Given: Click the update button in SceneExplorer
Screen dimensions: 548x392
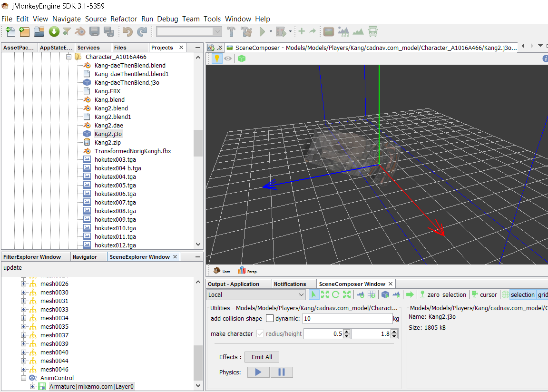Looking at the screenshot, I should [12, 268].
